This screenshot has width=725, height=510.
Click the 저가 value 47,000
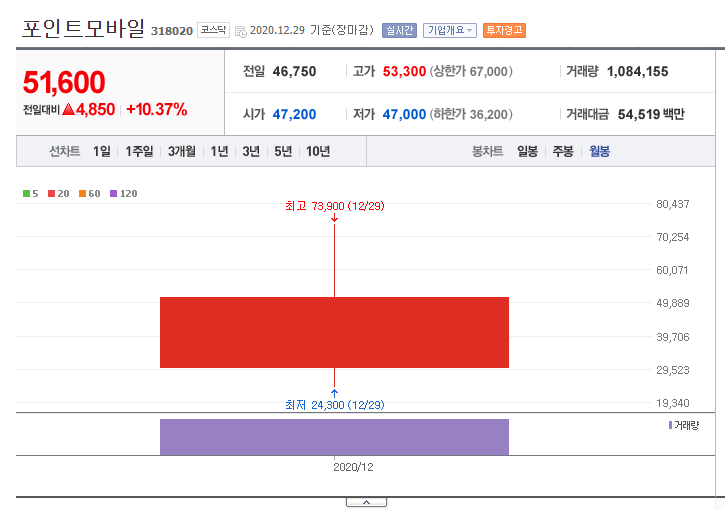(x=404, y=114)
